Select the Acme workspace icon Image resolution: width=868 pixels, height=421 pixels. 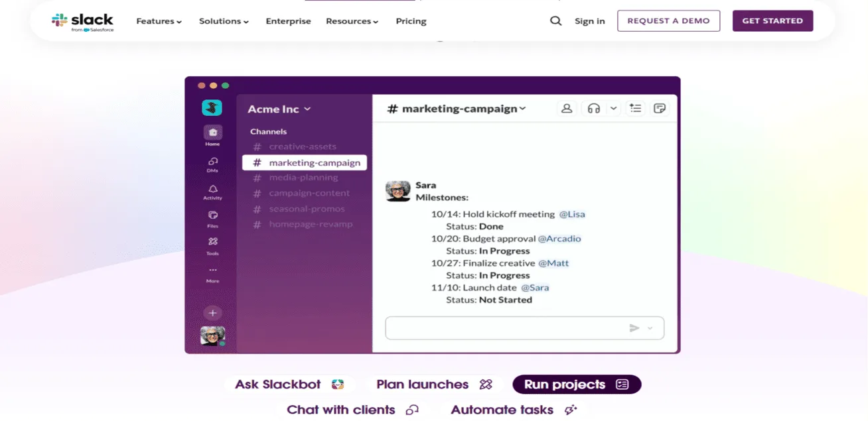[x=212, y=107]
